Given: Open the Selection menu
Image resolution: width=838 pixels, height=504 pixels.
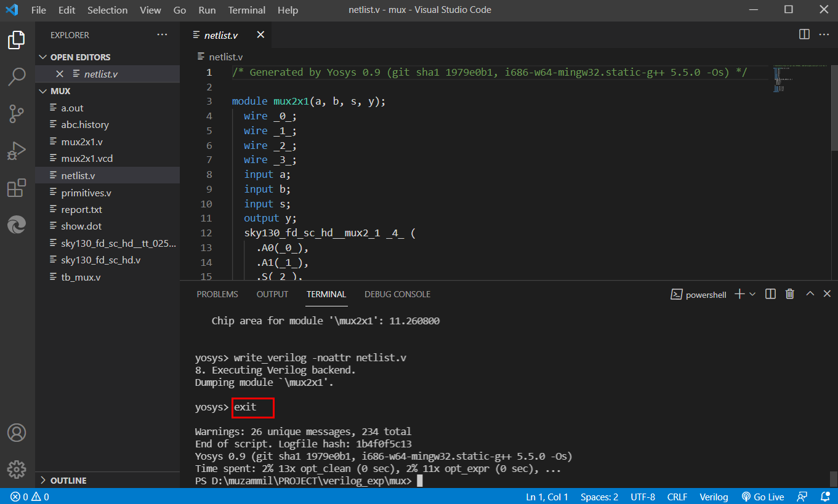Looking at the screenshot, I should pyautogui.click(x=108, y=10).
